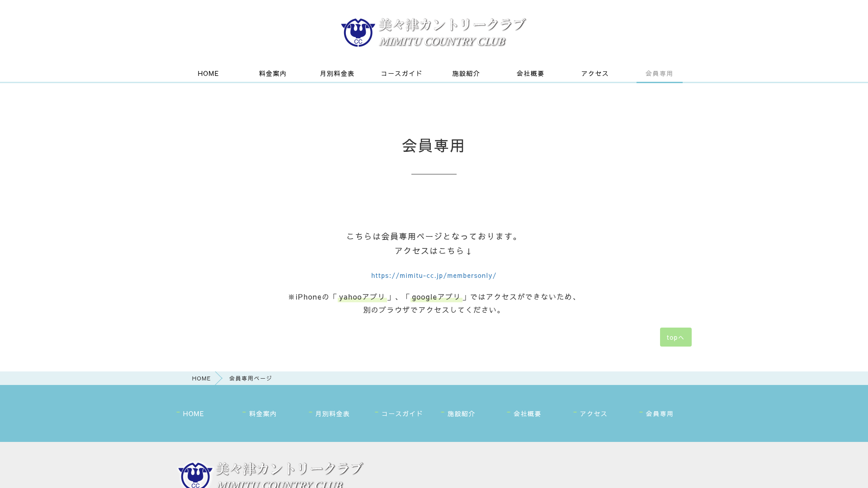Click the green top button

[x=675, y=337]
